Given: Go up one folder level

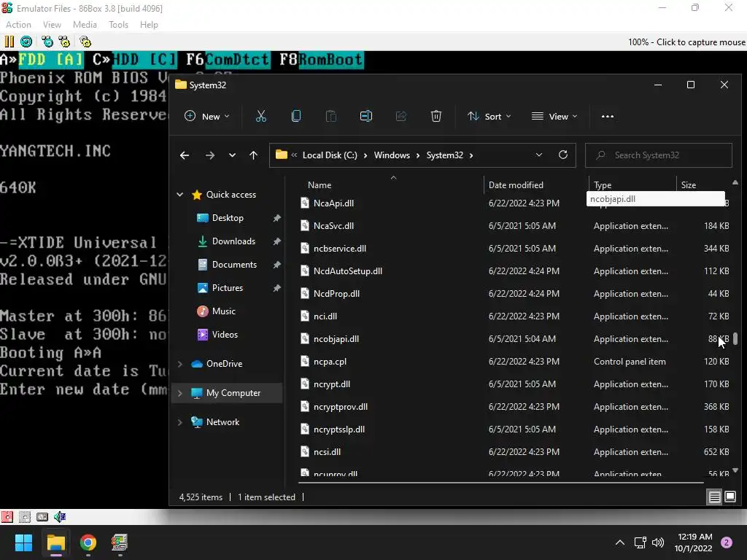Looking at the screenshot, I should coord(253,155).
